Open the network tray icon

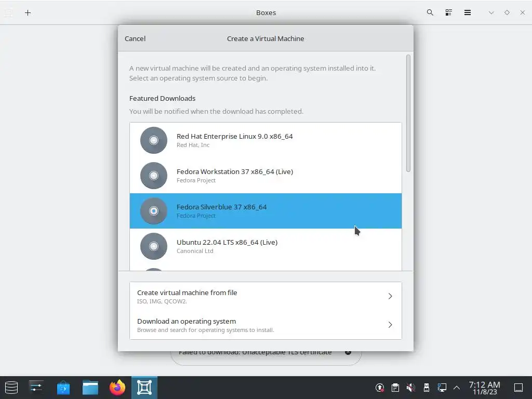[442, 388]
